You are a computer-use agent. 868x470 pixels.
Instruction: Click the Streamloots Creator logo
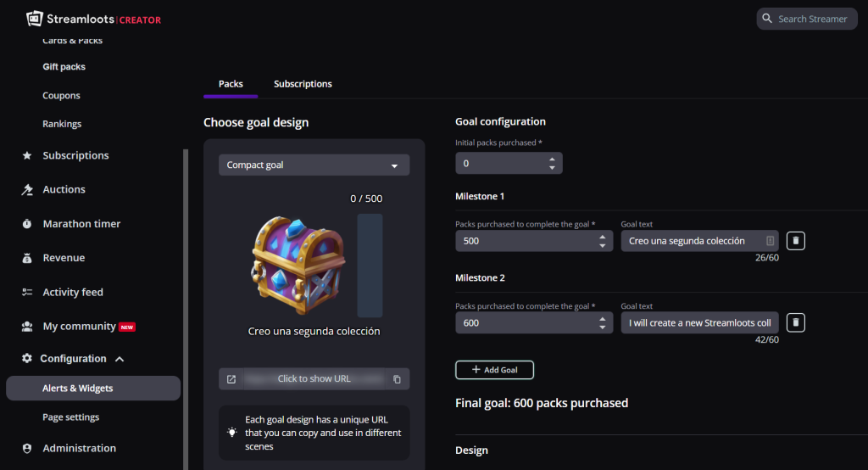tap(93, 19)
